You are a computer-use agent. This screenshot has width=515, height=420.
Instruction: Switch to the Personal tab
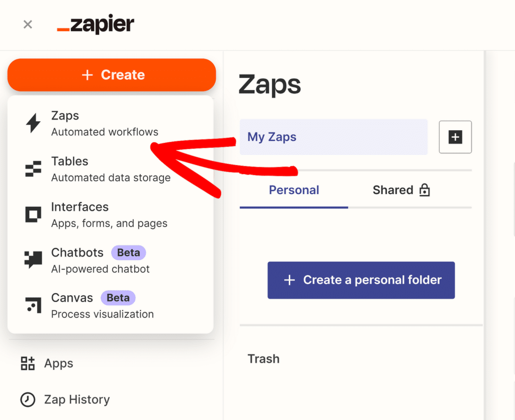(294, 190)
